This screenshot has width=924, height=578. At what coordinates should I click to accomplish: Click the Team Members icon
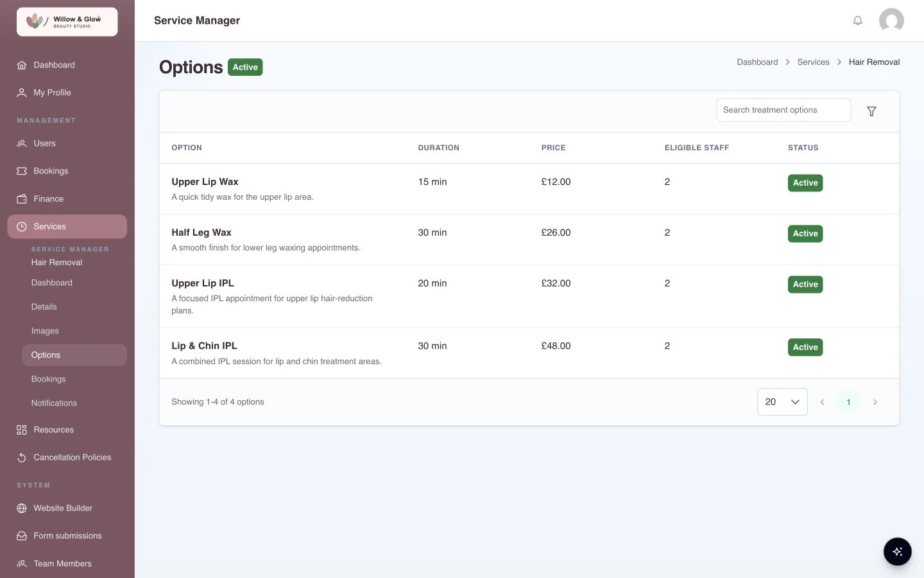[x=22, y=563]
